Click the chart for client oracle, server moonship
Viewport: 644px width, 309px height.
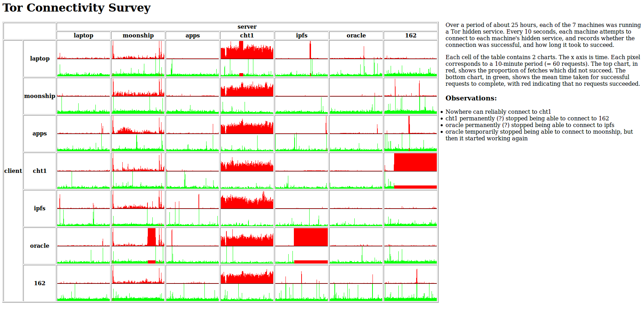pos(138,246)
